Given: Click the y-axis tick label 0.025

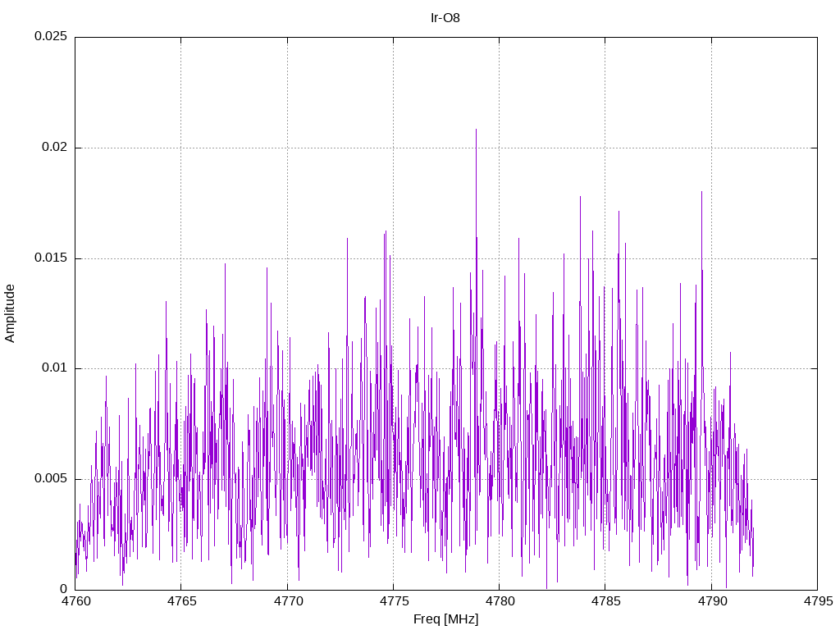Looking at the screenshot, I should tap(51, 36).
